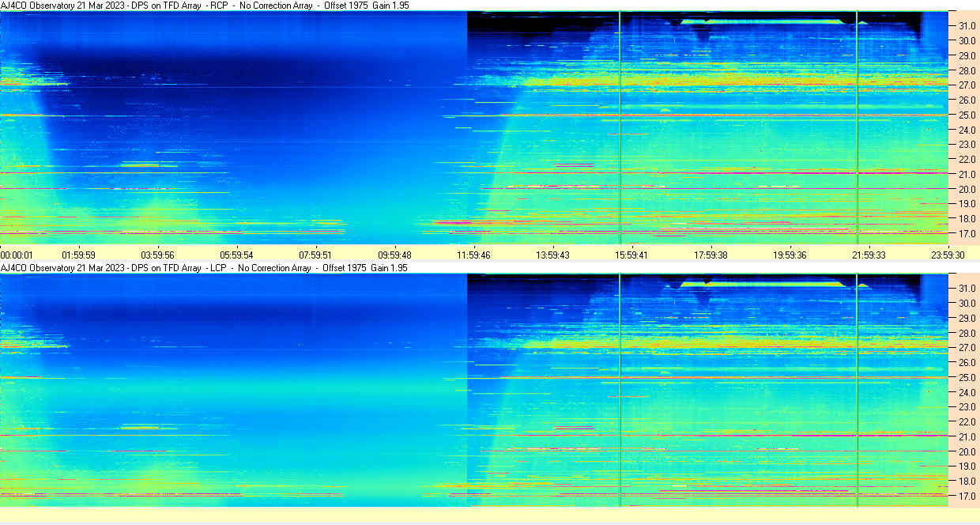Click the 00:00:01 time axis label
The image size is (980, 525).
tap(17, 255)
